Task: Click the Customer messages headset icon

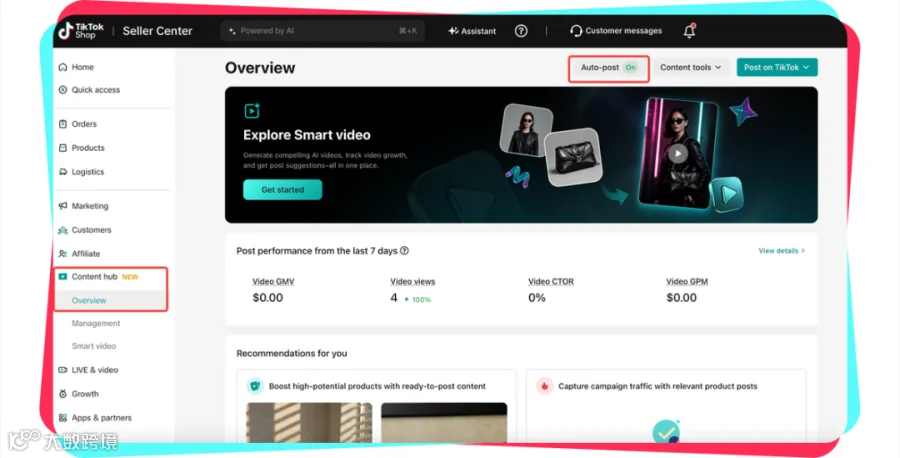Action: click(576, 31)
